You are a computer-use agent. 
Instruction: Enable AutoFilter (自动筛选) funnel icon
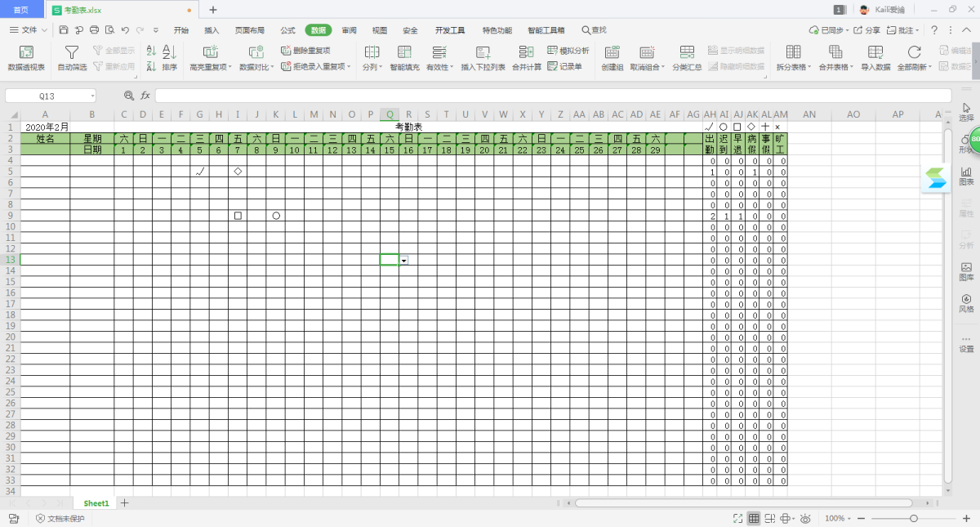(x=72, y=52)
